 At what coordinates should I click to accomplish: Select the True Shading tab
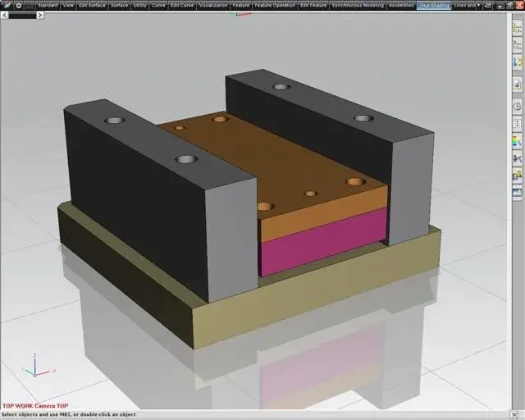(x=434, y=6)
